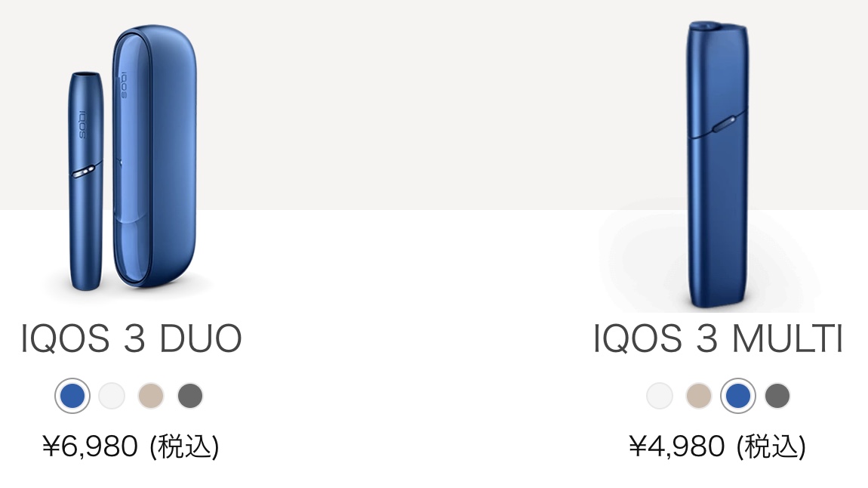Click the IQOS logo on the pocket charger
868x488 pixels.
[124, 85]
